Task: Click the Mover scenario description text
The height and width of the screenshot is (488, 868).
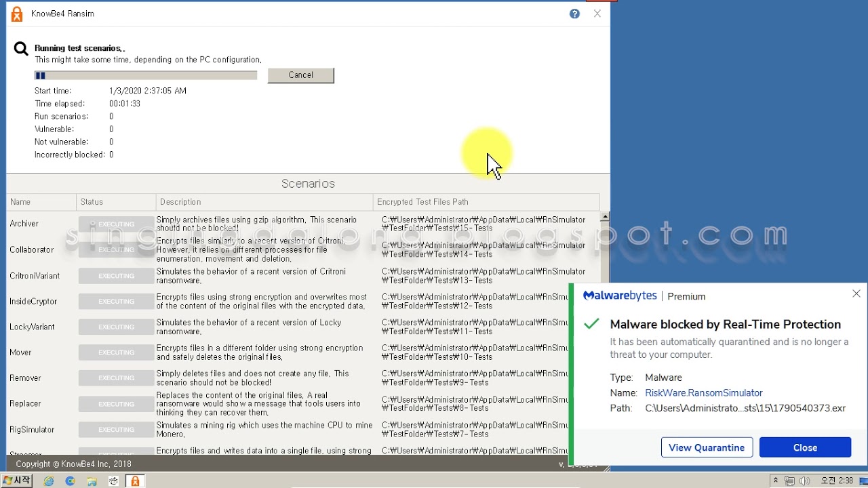Action: pos(260,352)
